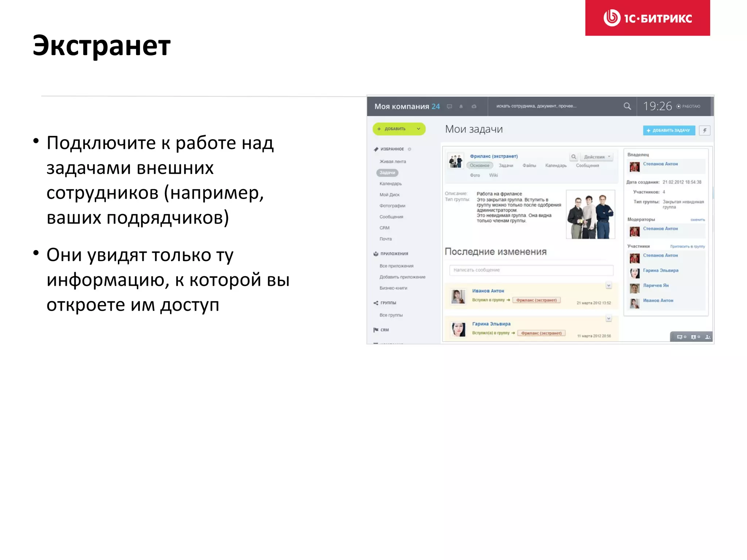Focus the Написать сообщение input field
The image size is (747, 560).
531,270
